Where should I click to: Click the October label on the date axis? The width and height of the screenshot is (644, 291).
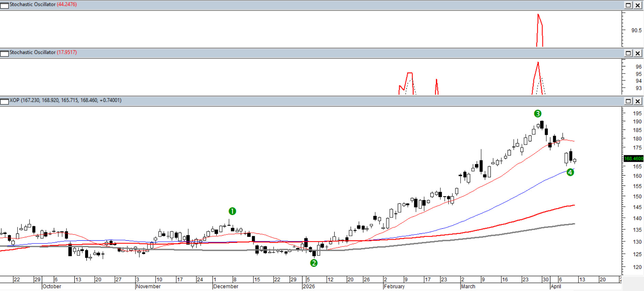point(52,286)
